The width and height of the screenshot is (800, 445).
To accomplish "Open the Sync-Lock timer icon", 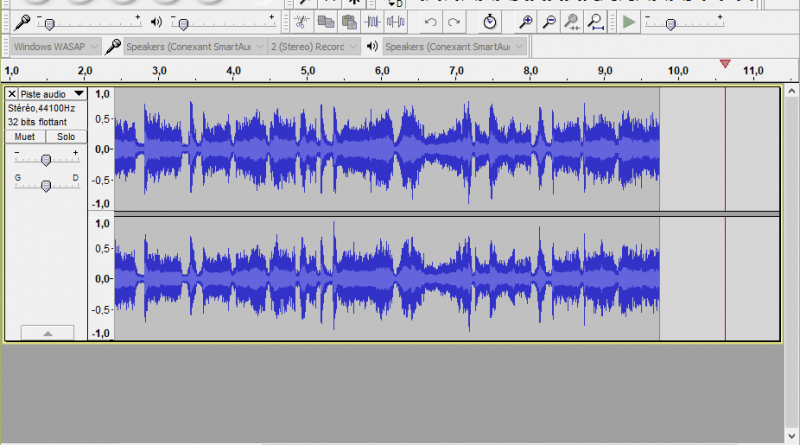I will pos(489,21).
